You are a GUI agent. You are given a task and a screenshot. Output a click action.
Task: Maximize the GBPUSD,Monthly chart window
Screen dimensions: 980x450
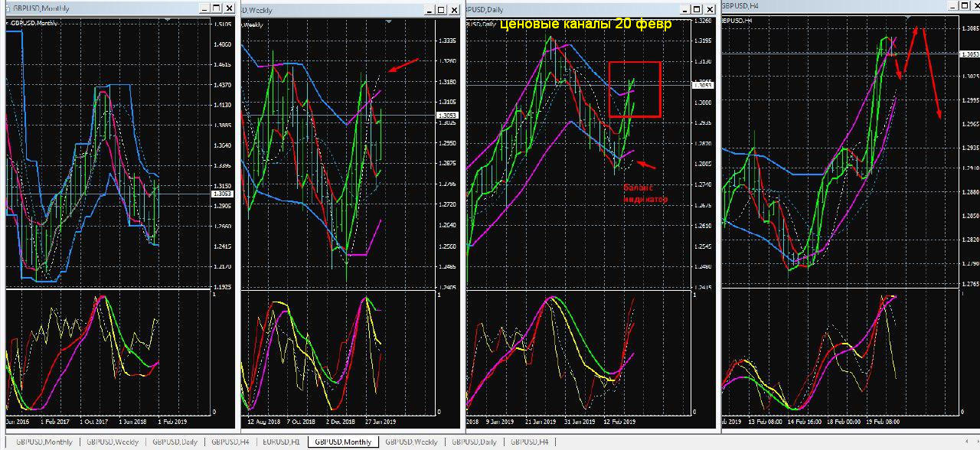point(216,9)
